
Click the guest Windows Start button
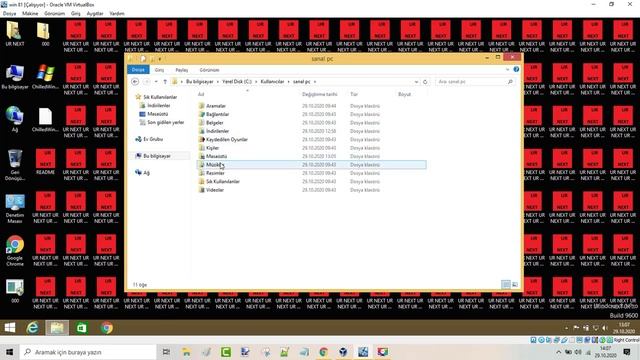(x=10, y=328)
